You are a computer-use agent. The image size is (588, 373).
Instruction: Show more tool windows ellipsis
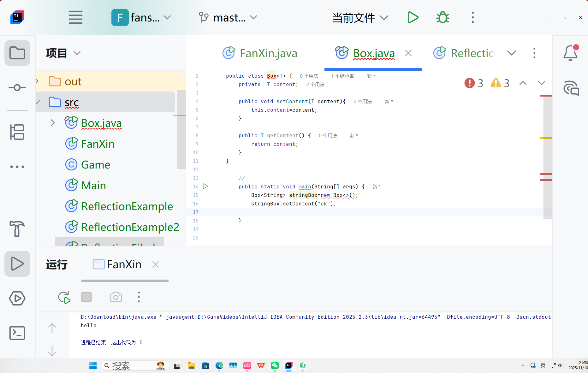click(17, 167)
